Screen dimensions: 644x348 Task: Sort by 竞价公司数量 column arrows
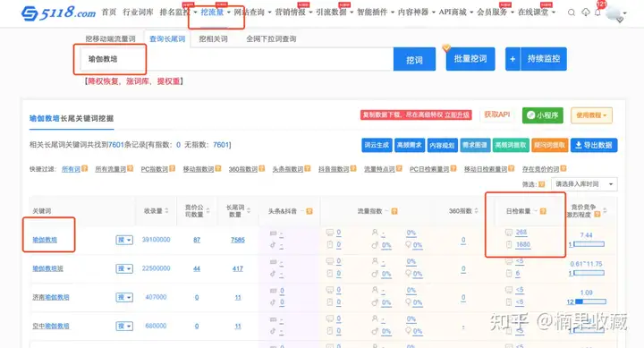208,211
